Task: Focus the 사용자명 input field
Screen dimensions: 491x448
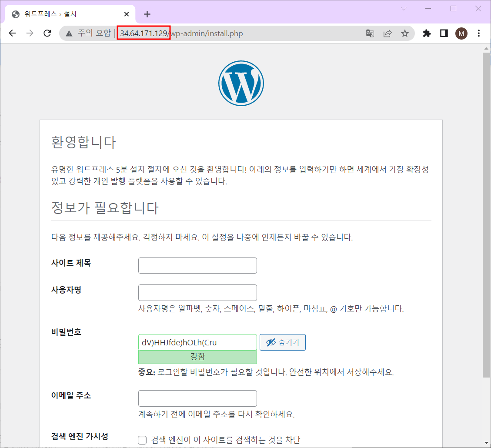Action: click(197, 292)
